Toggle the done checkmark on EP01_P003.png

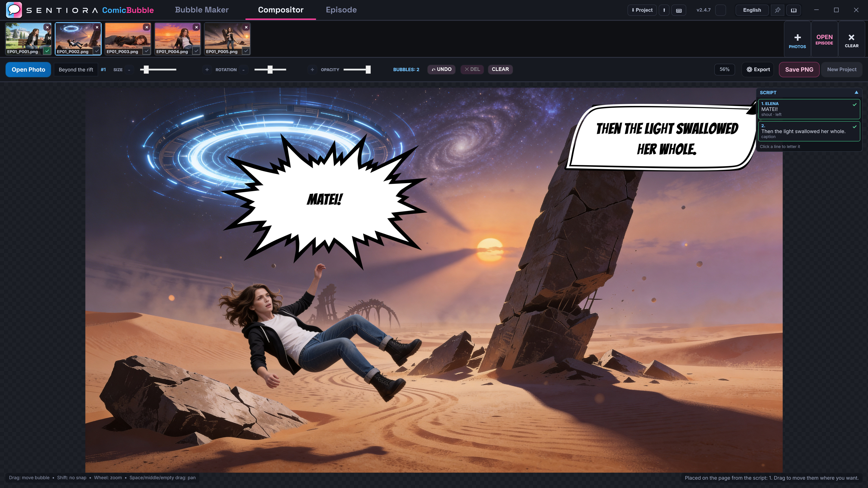coord(146,51)
